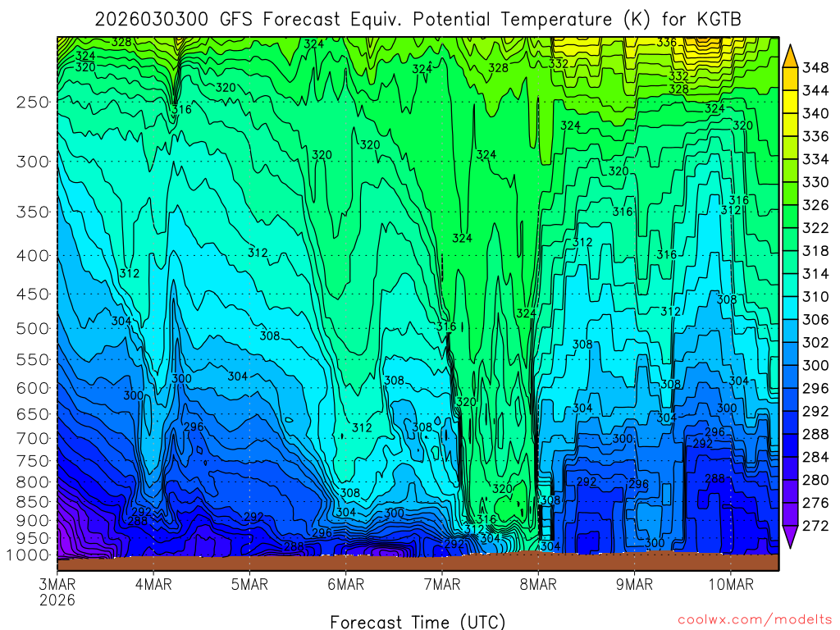Click the 314 colorbar legend value
Screen dimensions: 840x630
(815, 274)
